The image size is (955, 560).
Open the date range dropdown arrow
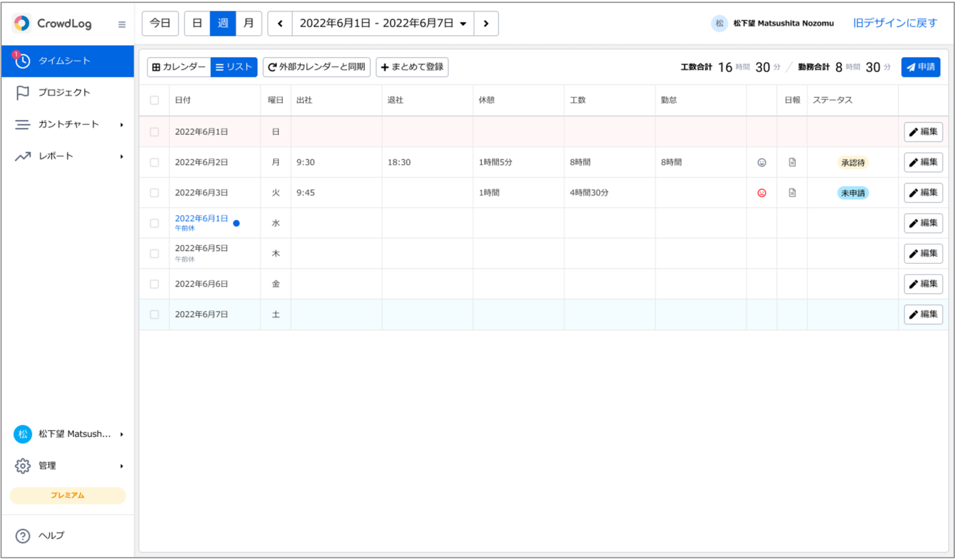[463, 23]
